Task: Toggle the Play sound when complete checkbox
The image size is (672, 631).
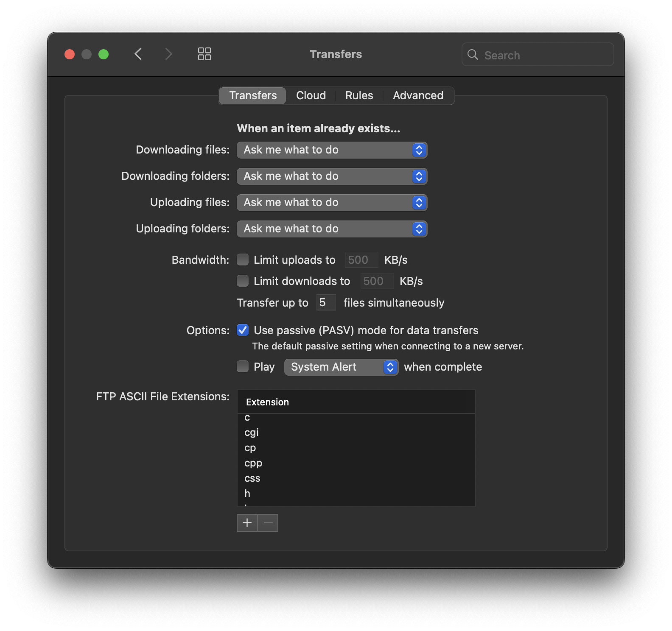Action: pos(243,366)
